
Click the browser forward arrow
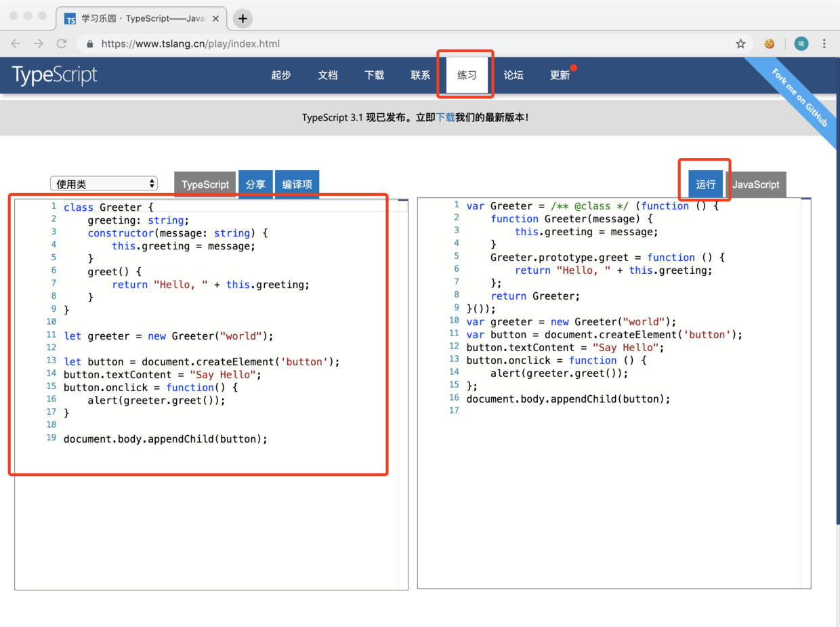(x=39, y=42)
